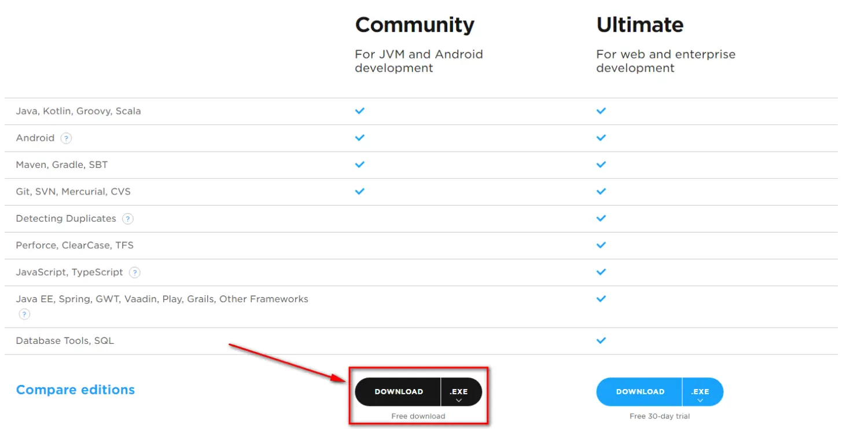The image size is (868, 429).
Task: Expand the Community .EXE format dropdown
Action: pos(461,392)
